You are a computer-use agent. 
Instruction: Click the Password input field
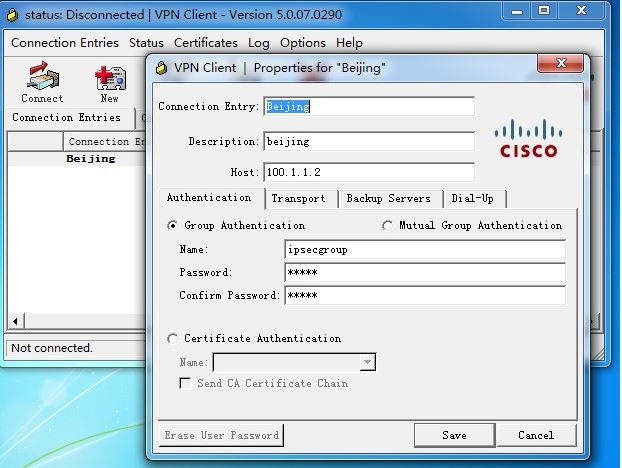pyautogui.click(x=425, y=273)
